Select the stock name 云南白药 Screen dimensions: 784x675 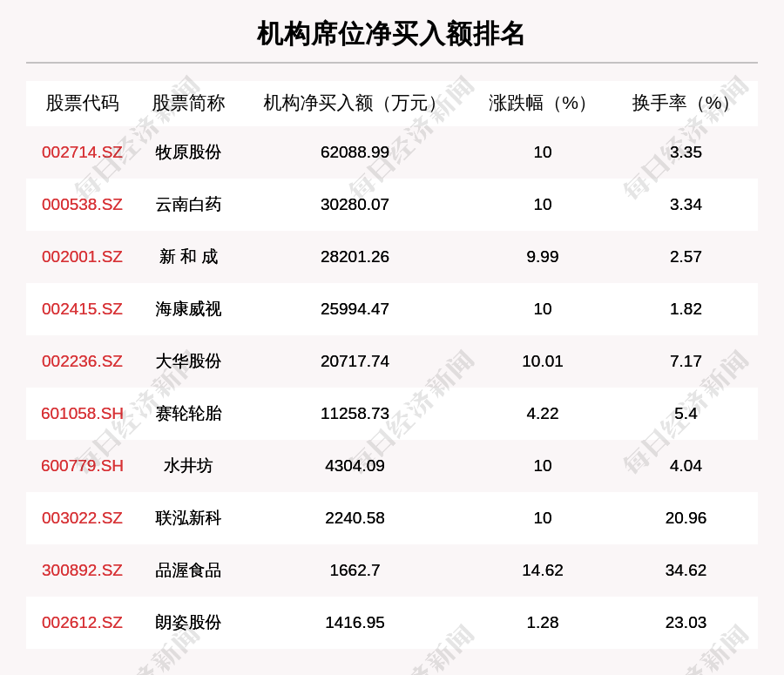pos(188,205)
